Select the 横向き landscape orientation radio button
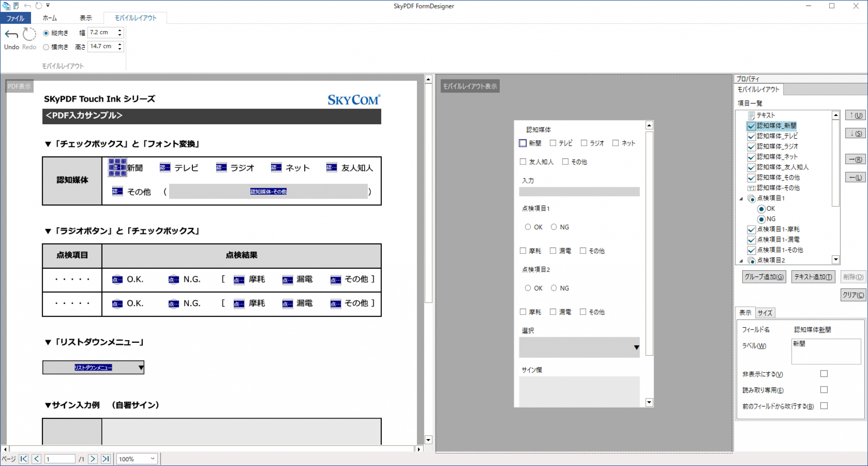Viewport: 868px width, 466px height. [46, 47]
